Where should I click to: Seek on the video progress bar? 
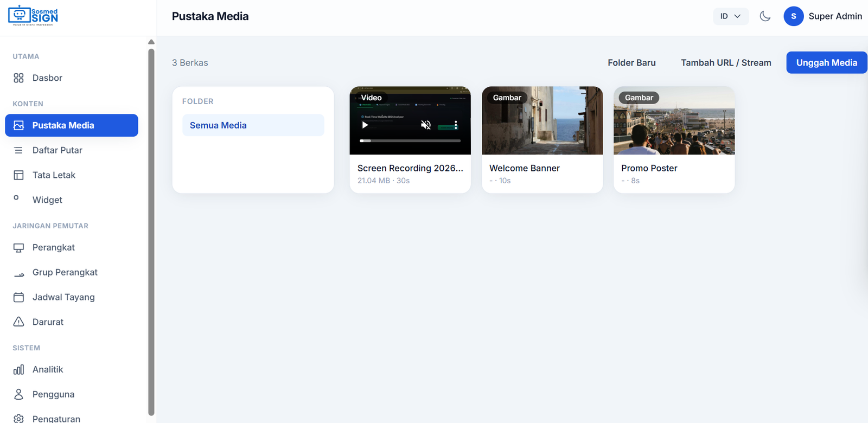[x=410, y=141]
